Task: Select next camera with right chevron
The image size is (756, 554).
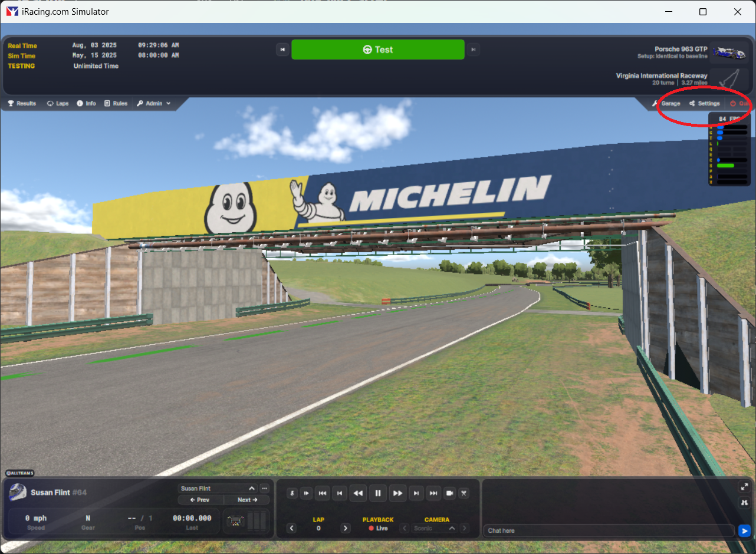Action: coord(465,528)
